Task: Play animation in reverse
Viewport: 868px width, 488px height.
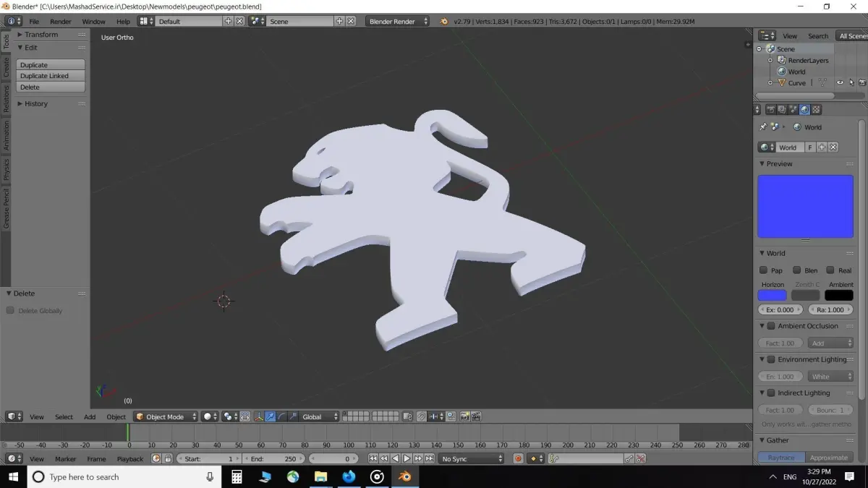Action: tap(395, 458)
